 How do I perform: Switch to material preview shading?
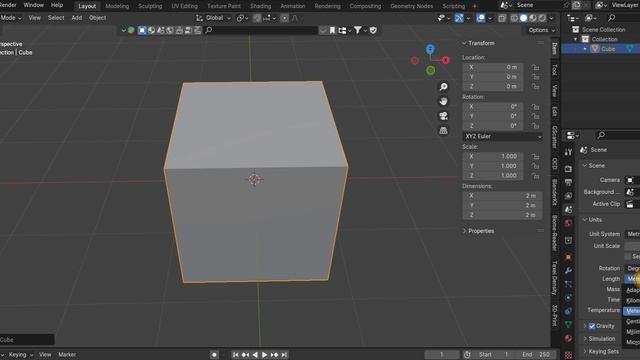(x=533, y=18)
